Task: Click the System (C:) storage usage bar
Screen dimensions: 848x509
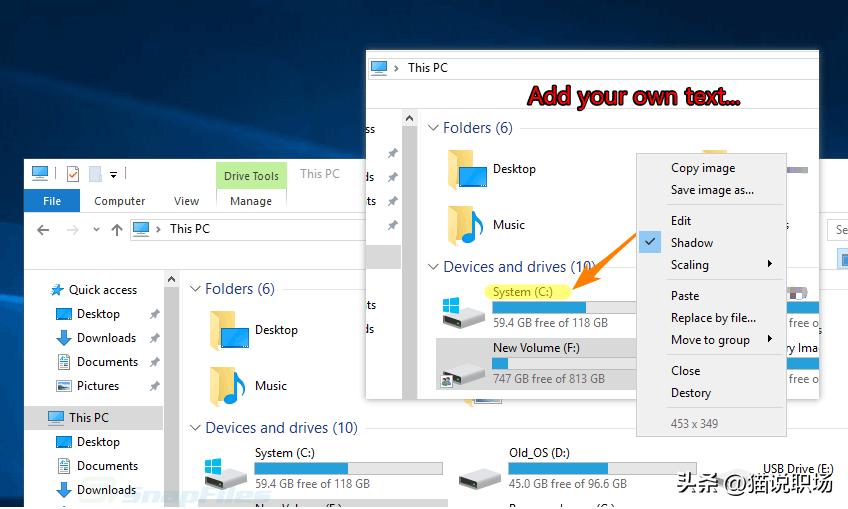Action: [x=348, y=468]
